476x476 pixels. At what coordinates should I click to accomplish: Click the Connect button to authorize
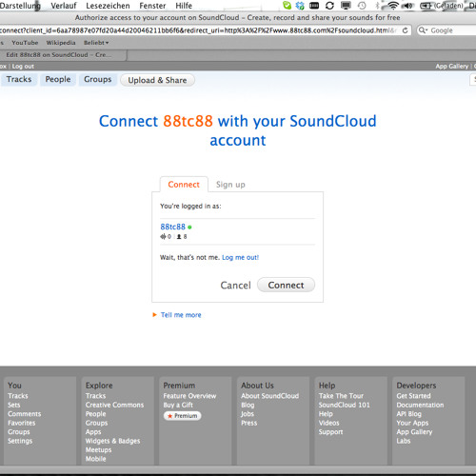286,285
